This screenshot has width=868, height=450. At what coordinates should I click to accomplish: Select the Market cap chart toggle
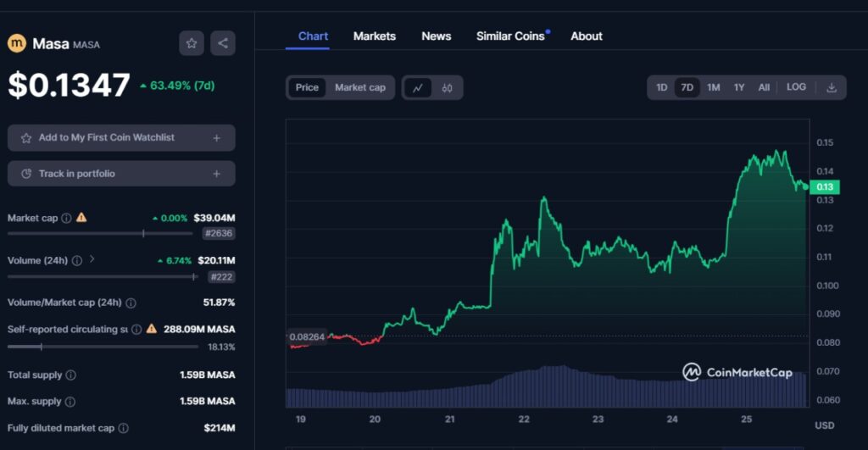click(359, 87)
